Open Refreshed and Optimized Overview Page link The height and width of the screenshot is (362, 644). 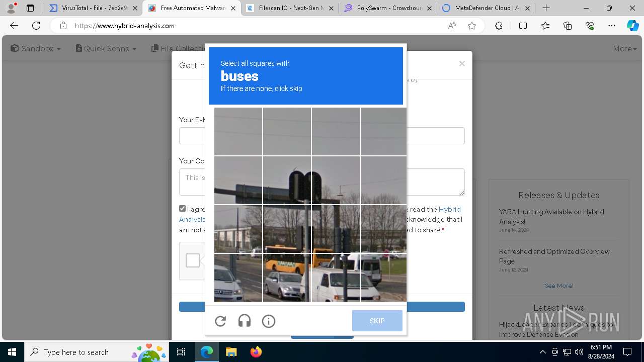[x=554, y=256]
